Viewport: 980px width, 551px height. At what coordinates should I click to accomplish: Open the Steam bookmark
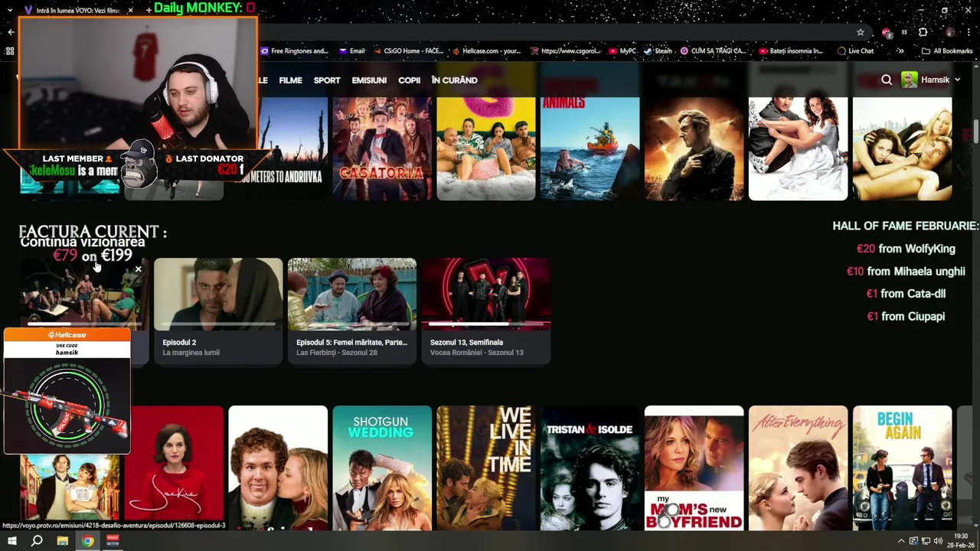pyautogui.click(x=658, y=51)
